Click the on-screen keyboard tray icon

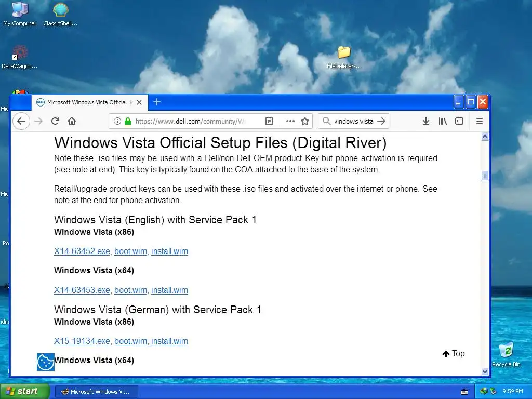click(464, 392)
